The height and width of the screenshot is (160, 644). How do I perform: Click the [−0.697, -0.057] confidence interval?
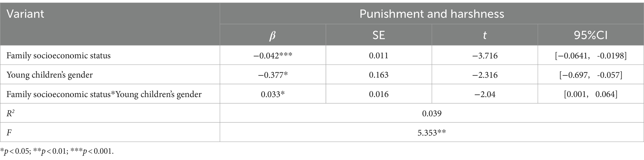[x=591, y=75]
